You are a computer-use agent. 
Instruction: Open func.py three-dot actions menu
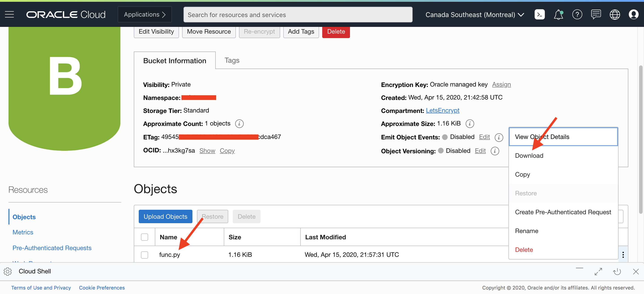click(x=623, y=255)
